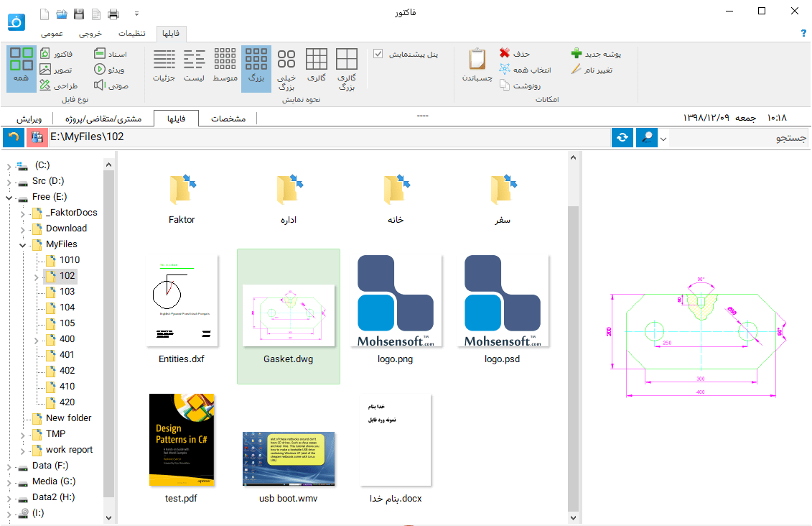Viewport: 812px width, 526px height.
Task: Click the blue refresh button beside the path
Action: tap(622, 138)
